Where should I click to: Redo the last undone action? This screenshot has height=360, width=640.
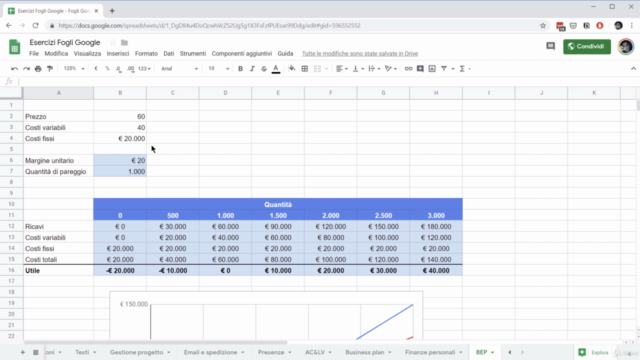click(x=26, y=69)
